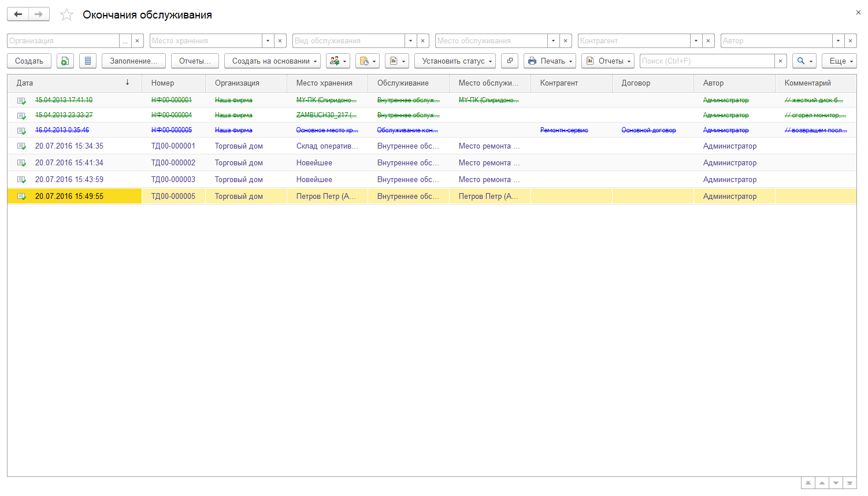Image resolution: width=868 pixels, height=496 pixels.
Task: Click the Заполнение... button
Action: click(133, 61)
